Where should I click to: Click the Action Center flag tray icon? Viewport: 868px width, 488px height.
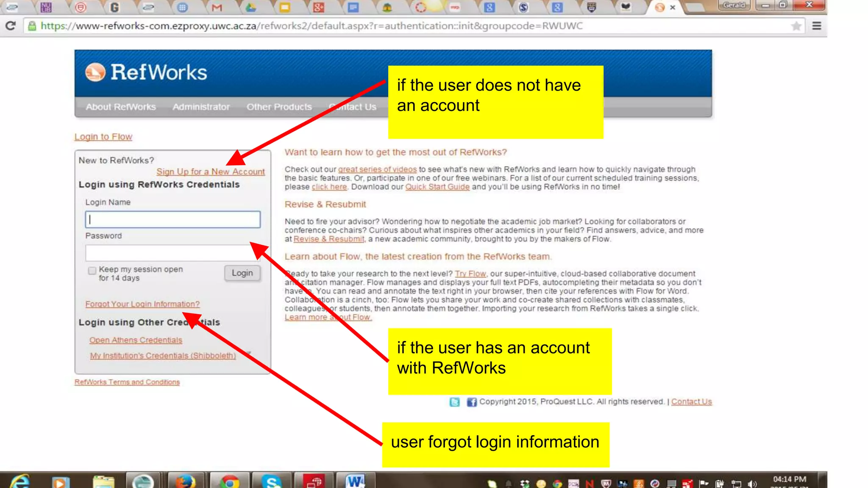tap(704, 484)
